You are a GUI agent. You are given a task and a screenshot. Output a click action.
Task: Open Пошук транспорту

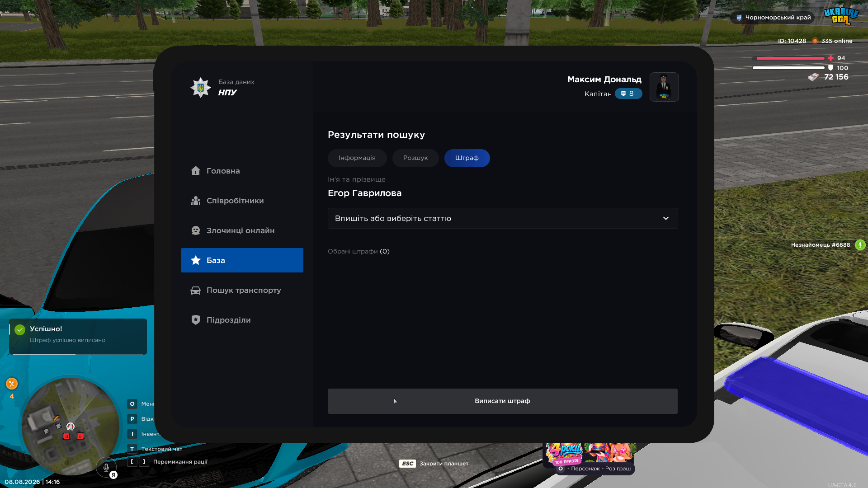click(x=242, y=290)
